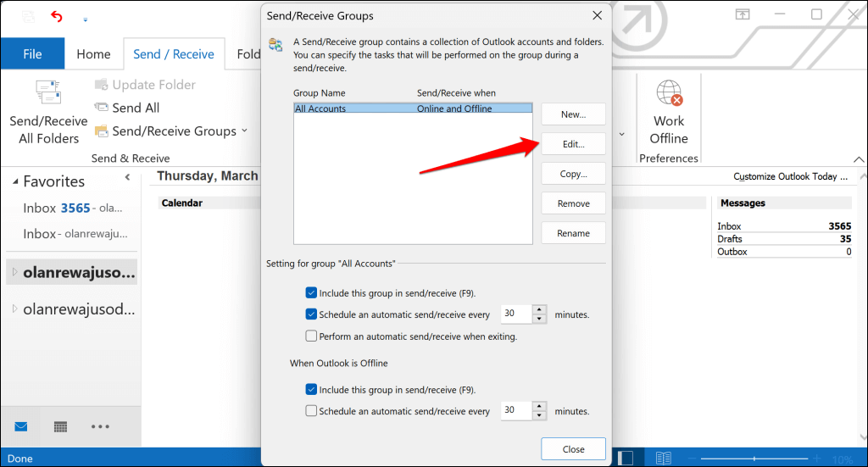The height and width of the screenshot is (467, 868).
Task: Click the Undo arrow in title bar
Action: tap(57, 16)
